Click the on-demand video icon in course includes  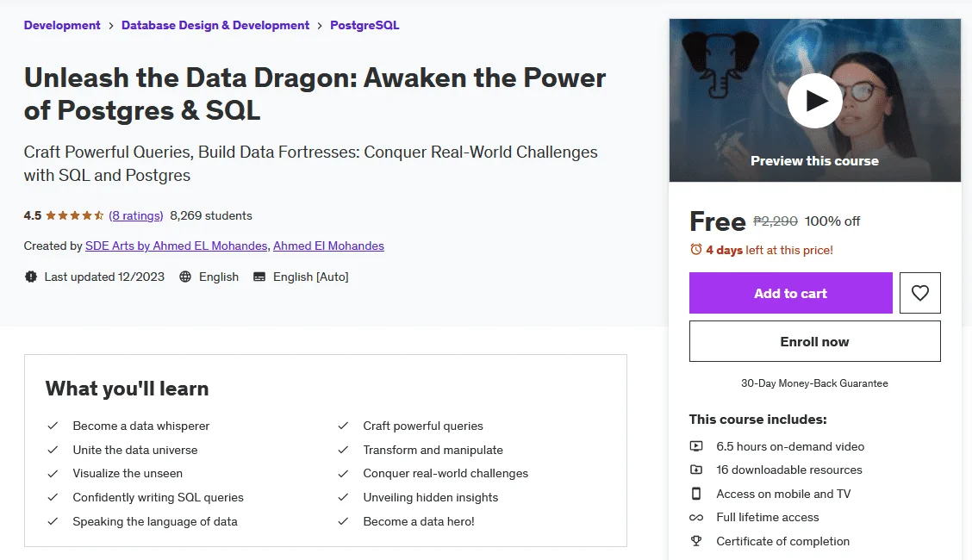(x=696, y=446)
